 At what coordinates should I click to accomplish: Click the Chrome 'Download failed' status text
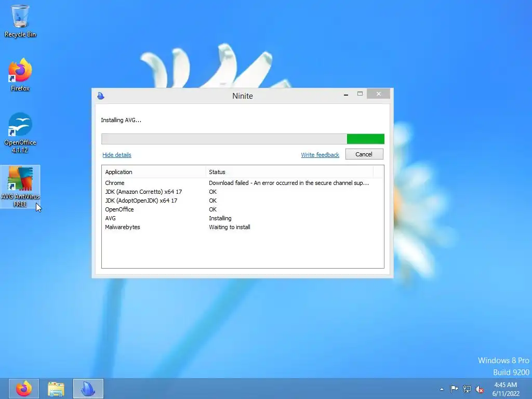coord(289,183)
